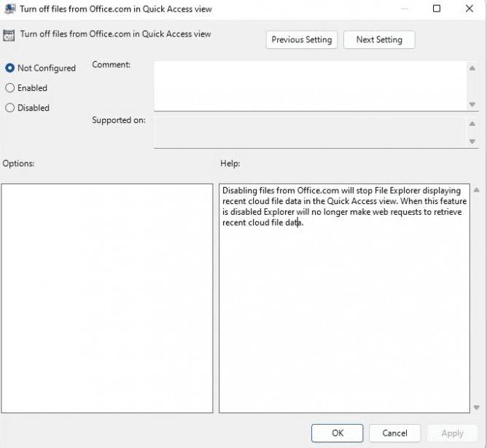The image size is (487, 448).
Task: Go to Previous Setting
Action: (302, 40)
